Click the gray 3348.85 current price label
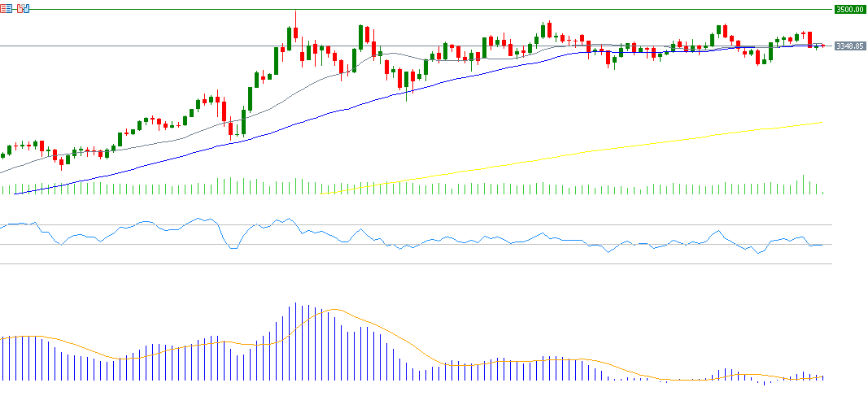Image resolution: width=868 pixels, height=409 pixels. 849,46
